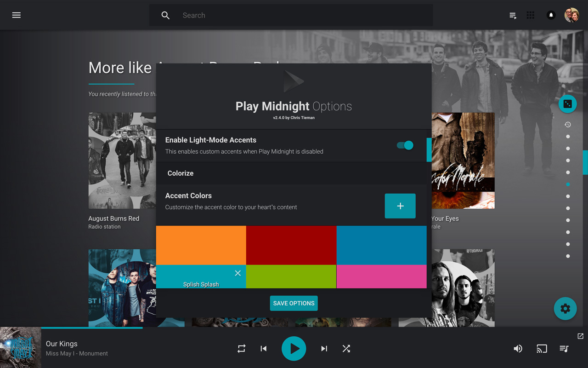Click the Play Midnight logo in dialog

click(294, 81)
